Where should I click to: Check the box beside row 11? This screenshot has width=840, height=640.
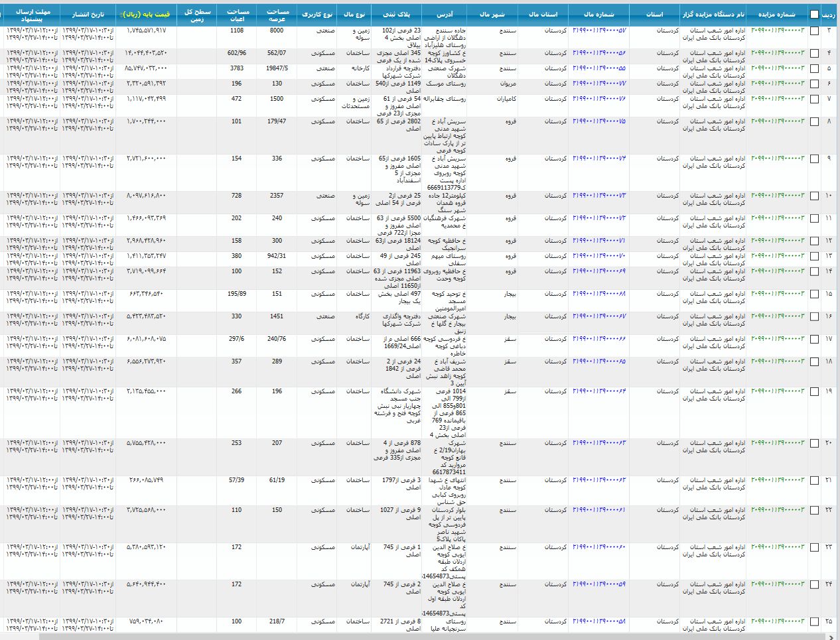(x=814, y=219)
